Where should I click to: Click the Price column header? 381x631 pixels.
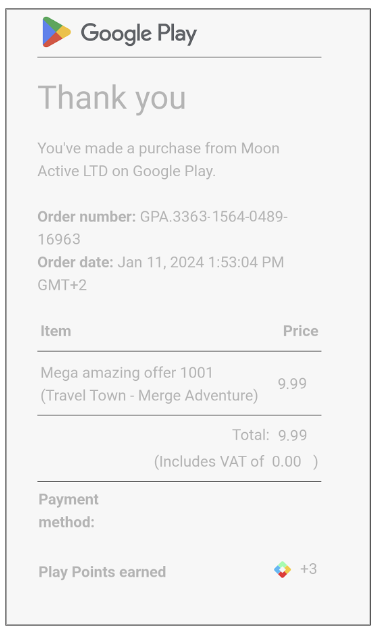point(301,331)
